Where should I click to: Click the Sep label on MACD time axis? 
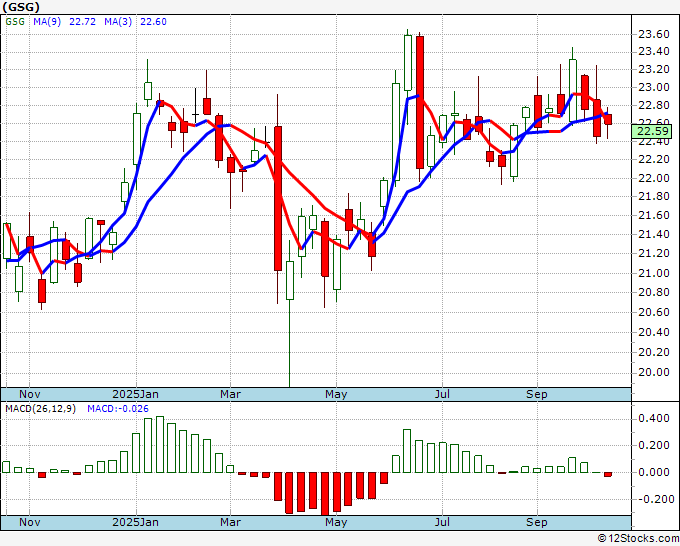point(536,522)
